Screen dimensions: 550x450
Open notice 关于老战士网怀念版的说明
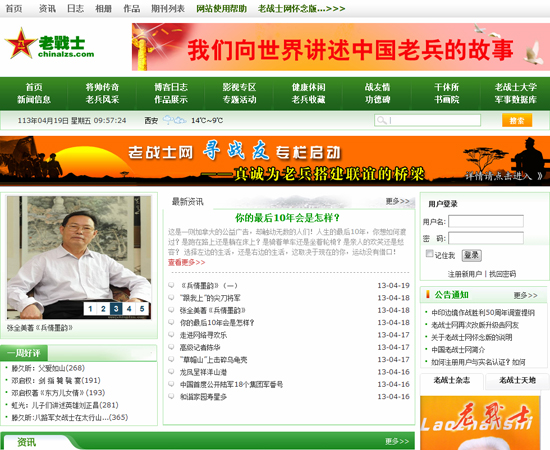[x=471, y=337]
